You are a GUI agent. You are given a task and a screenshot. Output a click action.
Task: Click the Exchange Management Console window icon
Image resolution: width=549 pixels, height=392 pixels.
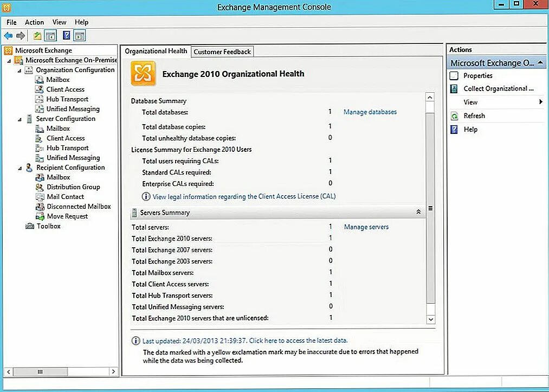(7, 7)
